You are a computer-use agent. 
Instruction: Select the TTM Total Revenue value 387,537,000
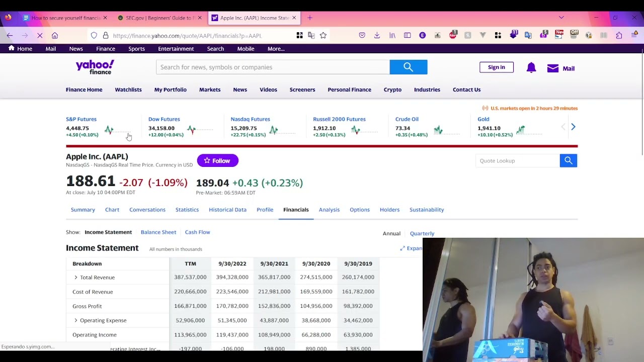coord(190,277)
